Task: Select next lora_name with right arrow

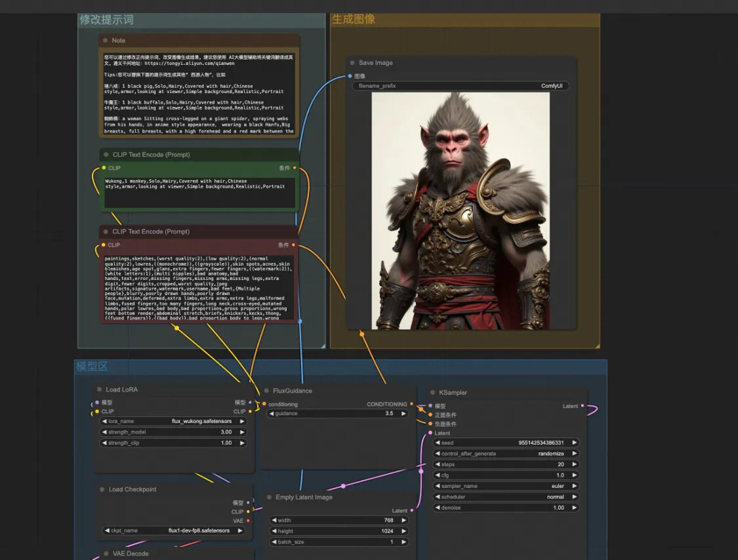Action: coord(242,421)
